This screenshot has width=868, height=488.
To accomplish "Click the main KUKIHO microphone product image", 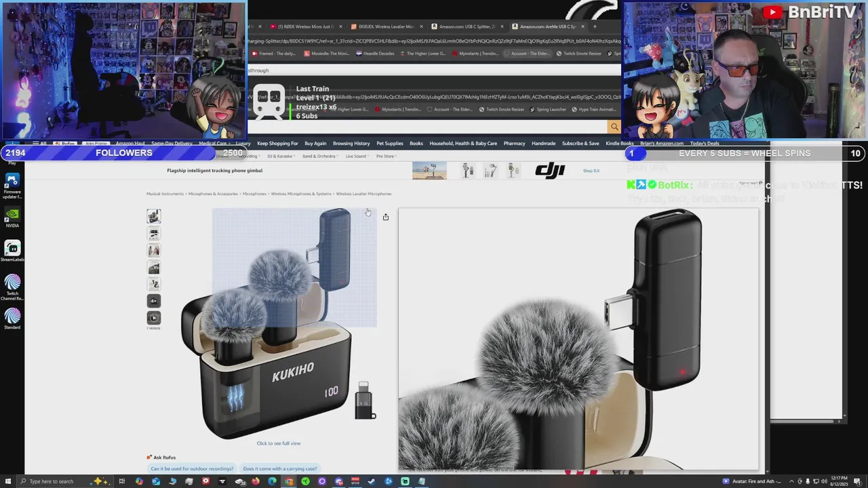I will [x=279, y=323].
